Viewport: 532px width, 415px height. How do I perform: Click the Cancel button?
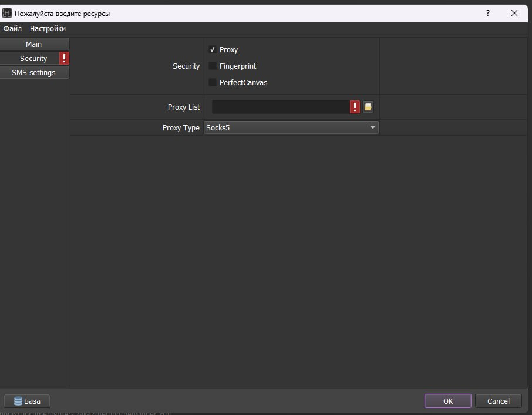click(x=499, y=401)
